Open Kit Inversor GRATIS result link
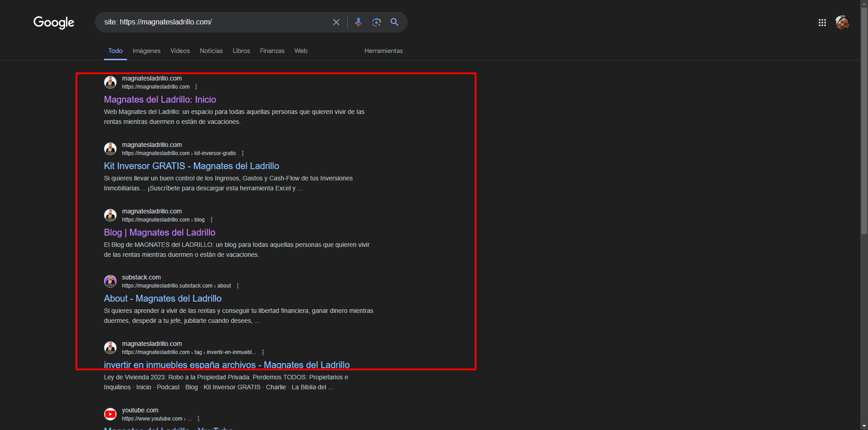The height and width of the screenshot is (430, 868). pos(192,166)
